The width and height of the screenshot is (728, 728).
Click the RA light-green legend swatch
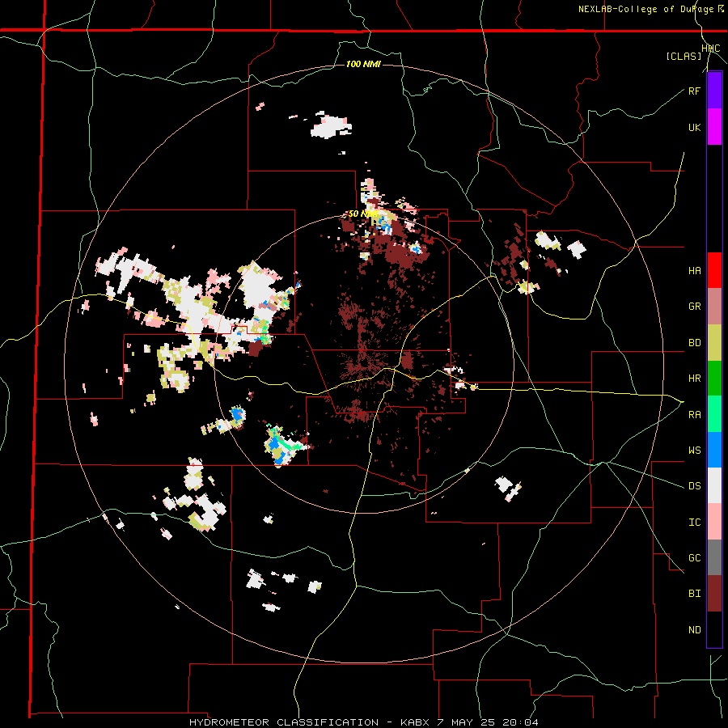pyautogui.click(x=714, y=414)
